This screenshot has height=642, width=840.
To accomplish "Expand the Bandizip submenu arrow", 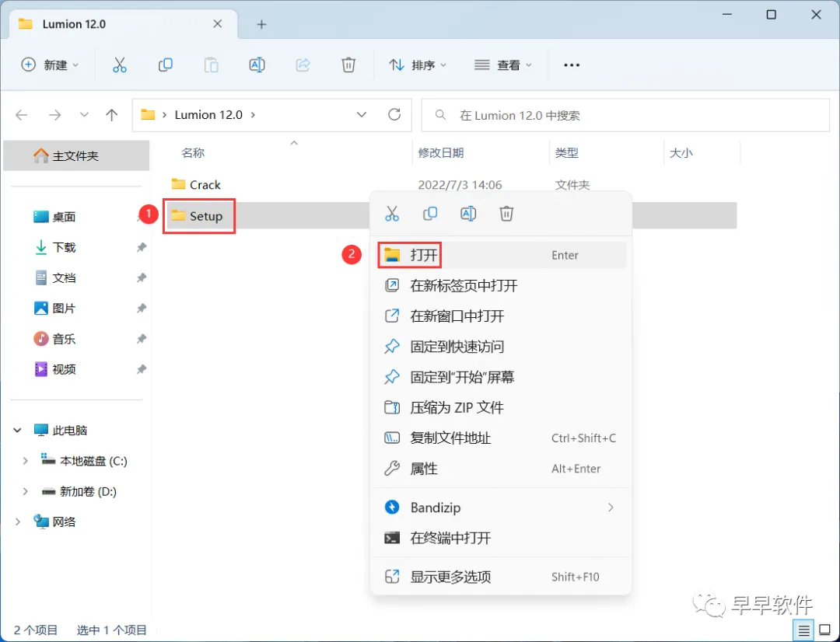I will pos(611,507).
